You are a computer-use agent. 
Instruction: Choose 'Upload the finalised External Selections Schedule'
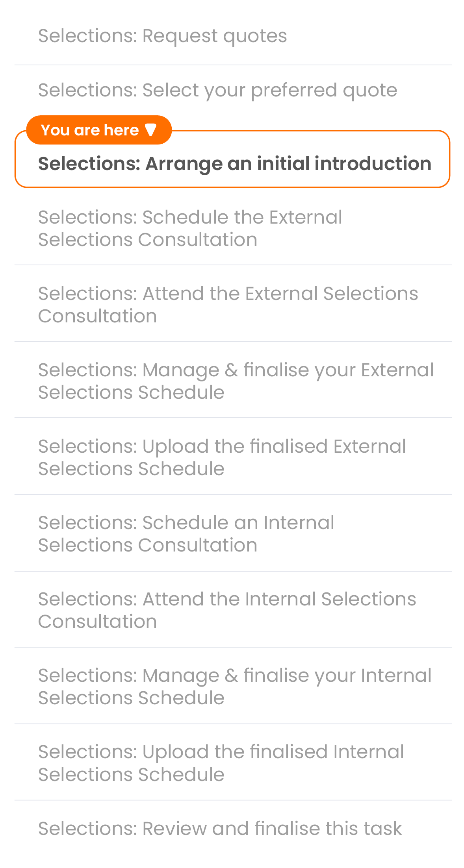(222, 457)
